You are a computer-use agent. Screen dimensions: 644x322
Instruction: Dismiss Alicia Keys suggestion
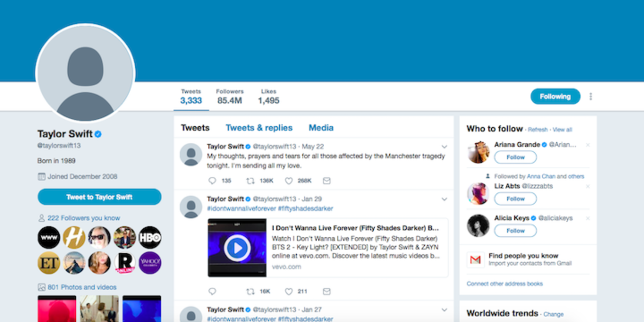point(588,218)
